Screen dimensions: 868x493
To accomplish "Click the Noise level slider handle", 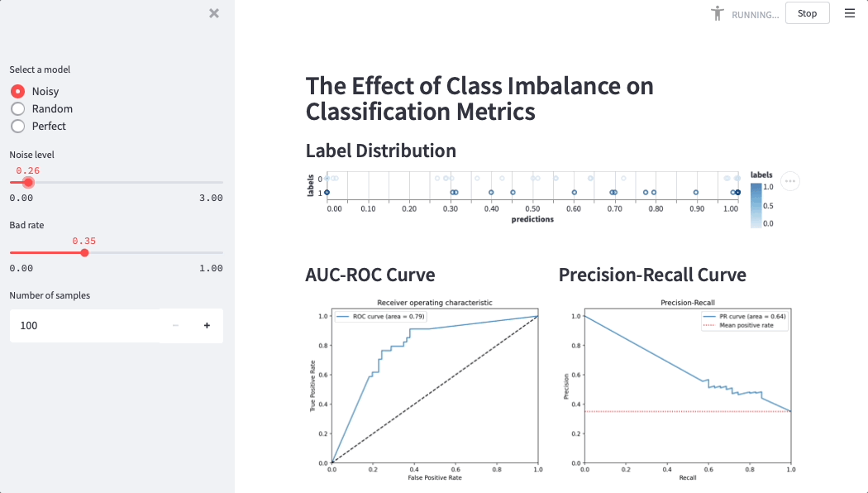I will [x=28, y=182].
